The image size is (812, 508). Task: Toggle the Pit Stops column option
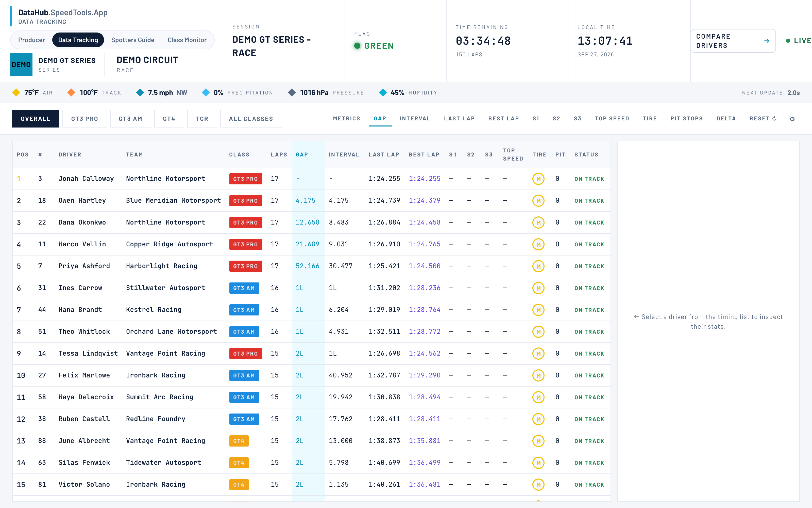point(686,119)
